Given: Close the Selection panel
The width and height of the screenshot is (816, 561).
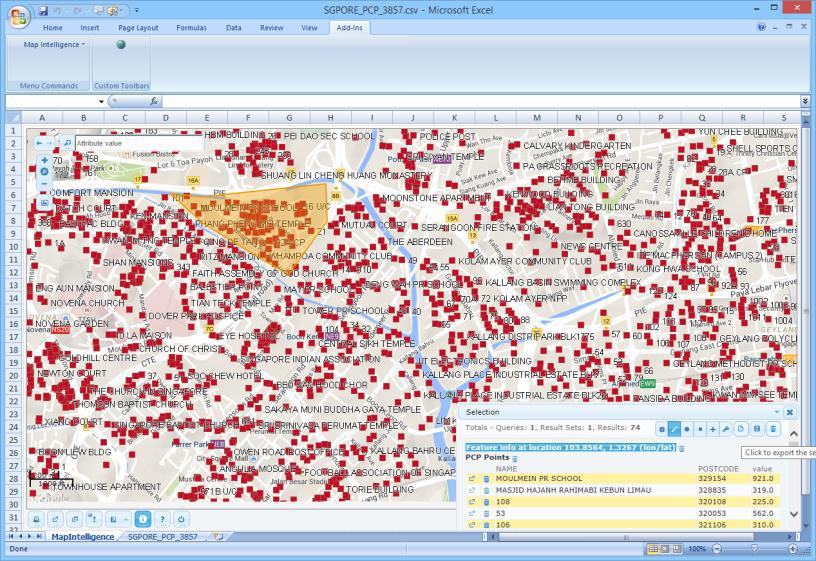Looking at the screenshot, I should [789, 412].
